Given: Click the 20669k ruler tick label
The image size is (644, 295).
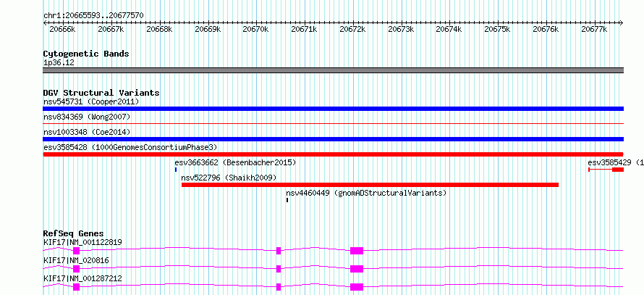Looking at the screenshot, I should point(208,29).
